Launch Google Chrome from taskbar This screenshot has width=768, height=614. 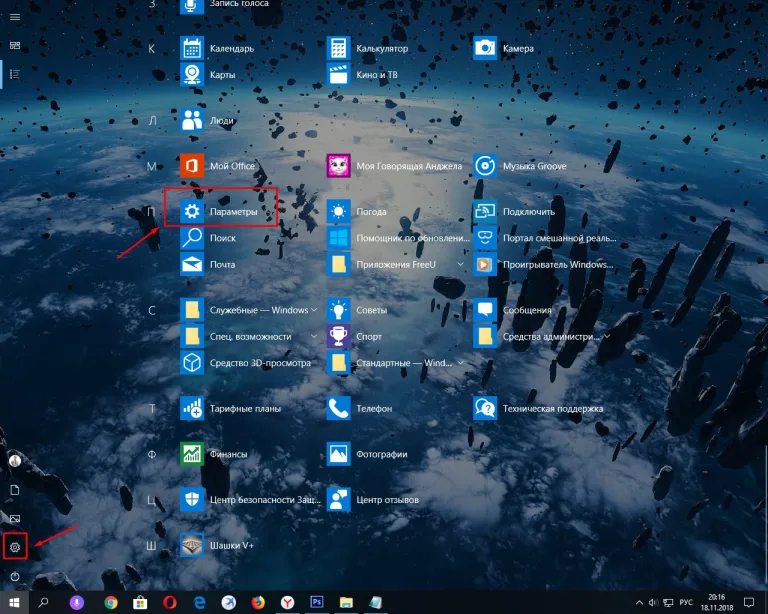[x=111, y=602]
